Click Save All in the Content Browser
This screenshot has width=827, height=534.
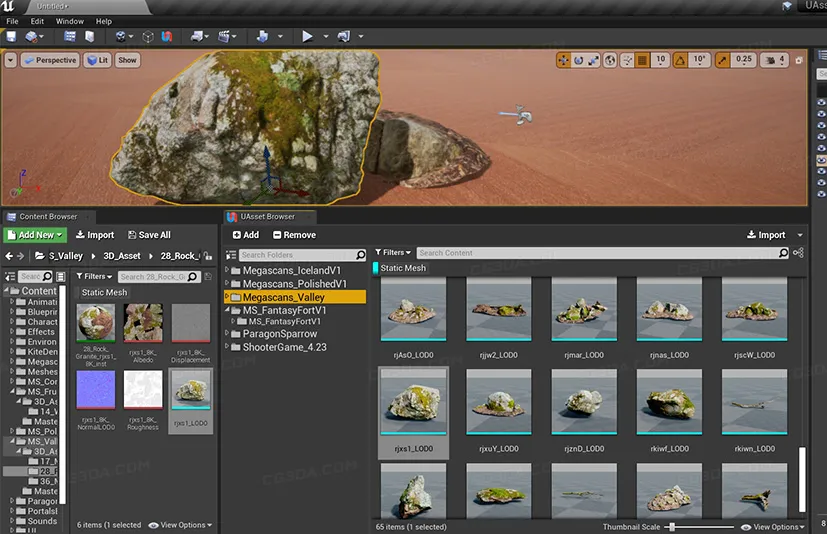click(149, 235)
